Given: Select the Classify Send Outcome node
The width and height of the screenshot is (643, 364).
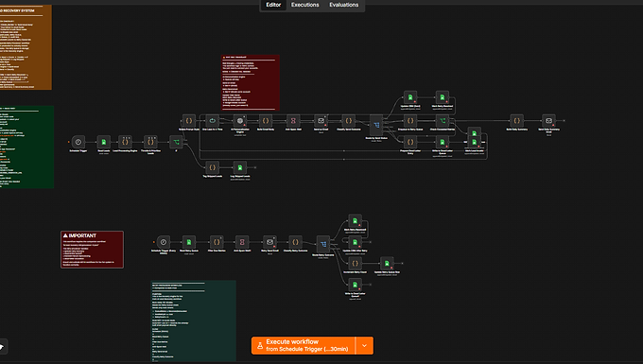Looking at the screenshot, I should pos(349,120).
